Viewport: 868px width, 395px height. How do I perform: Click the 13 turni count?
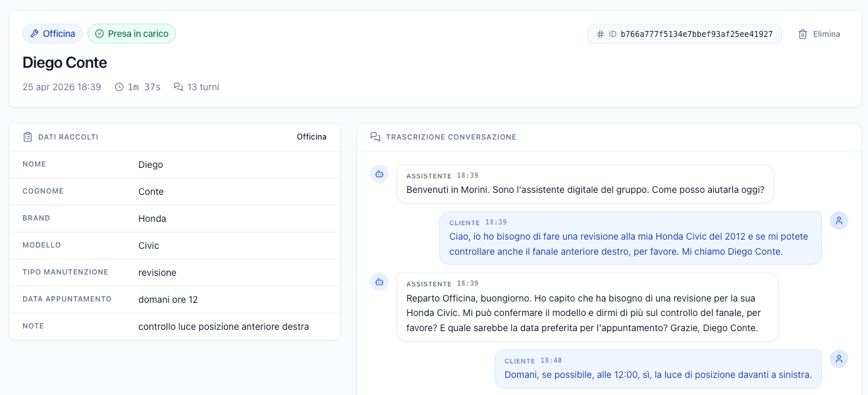coord(203,87)
